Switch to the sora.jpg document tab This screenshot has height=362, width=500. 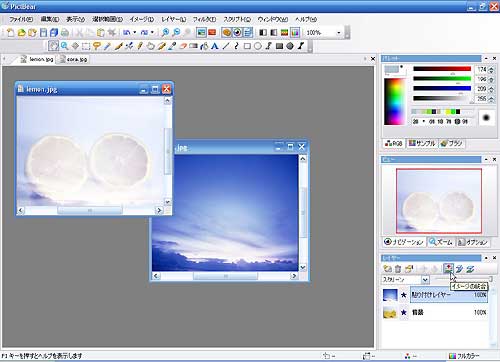[74, 59]
